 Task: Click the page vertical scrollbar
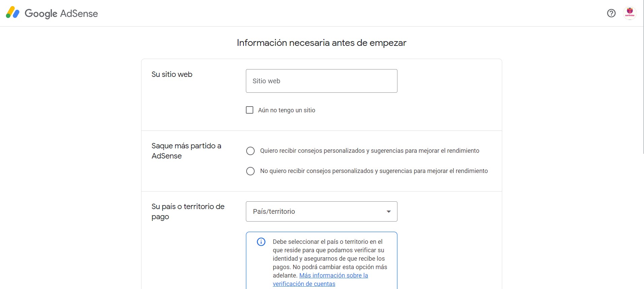point(643,78)
